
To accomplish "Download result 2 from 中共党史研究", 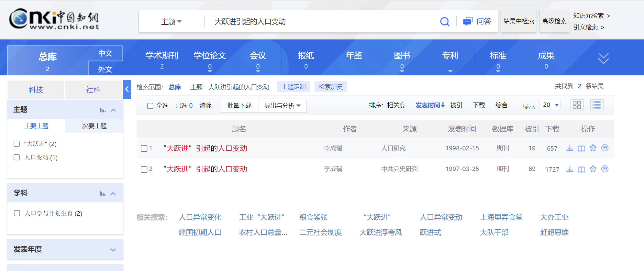I will 570,169.
